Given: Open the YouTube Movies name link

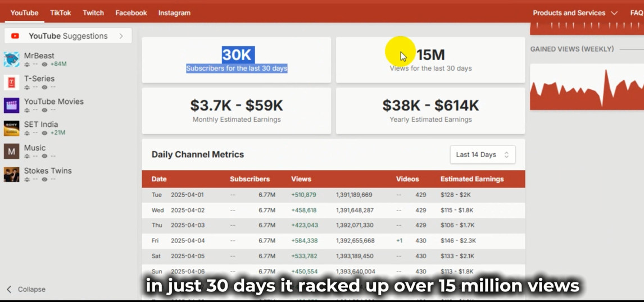Looking at the screenshot, I should click(54, 102).
